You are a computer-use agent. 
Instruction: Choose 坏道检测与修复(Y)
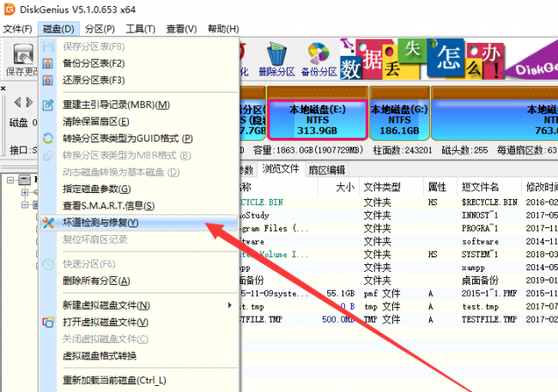coord(139,223)
